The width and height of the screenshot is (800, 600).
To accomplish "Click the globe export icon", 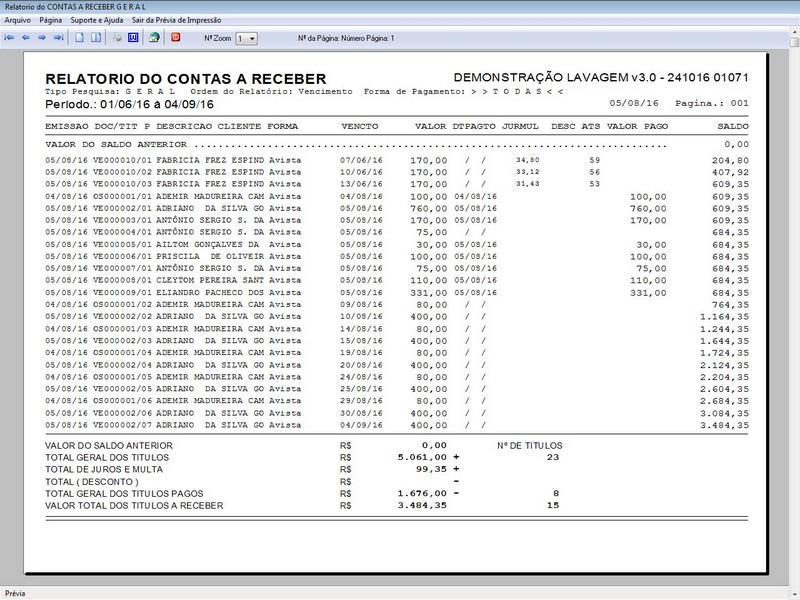I will coord(154,38).
